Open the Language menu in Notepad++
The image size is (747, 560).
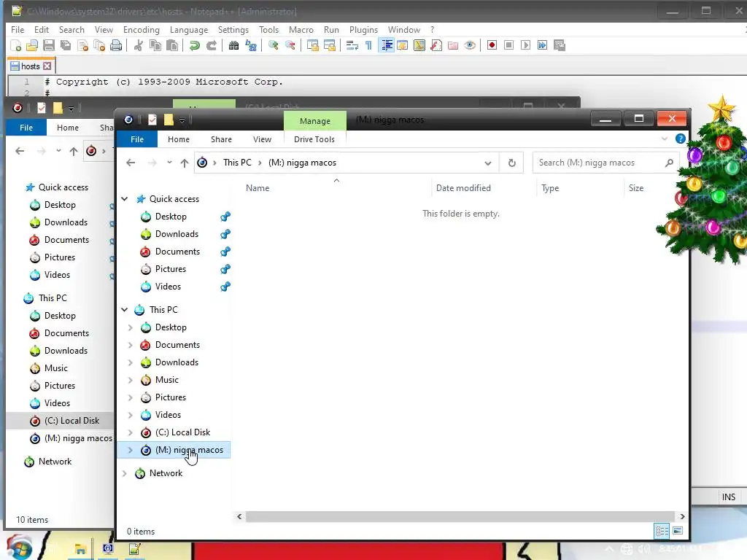[189, 29]
